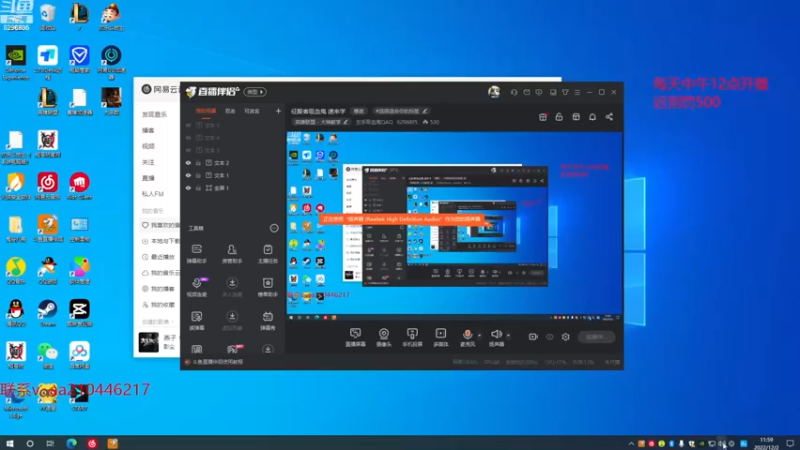Click the calendar icon beside the bell
The width and height of the screenshot is (800, 450).
point(576,117)
